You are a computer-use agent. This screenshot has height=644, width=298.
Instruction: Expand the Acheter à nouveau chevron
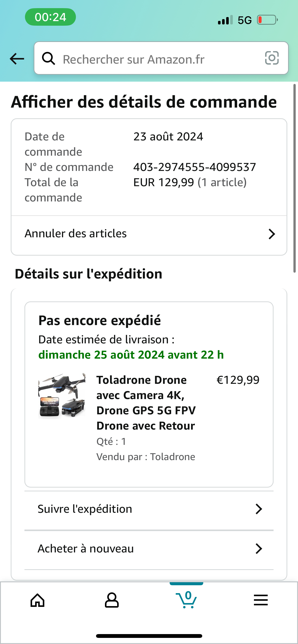tap(259, 549)
